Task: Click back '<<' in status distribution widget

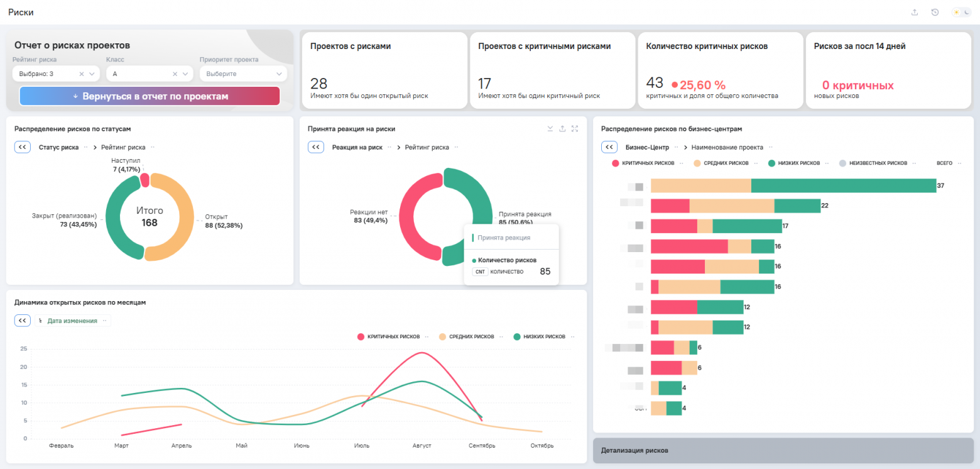Action: (22, 147)
